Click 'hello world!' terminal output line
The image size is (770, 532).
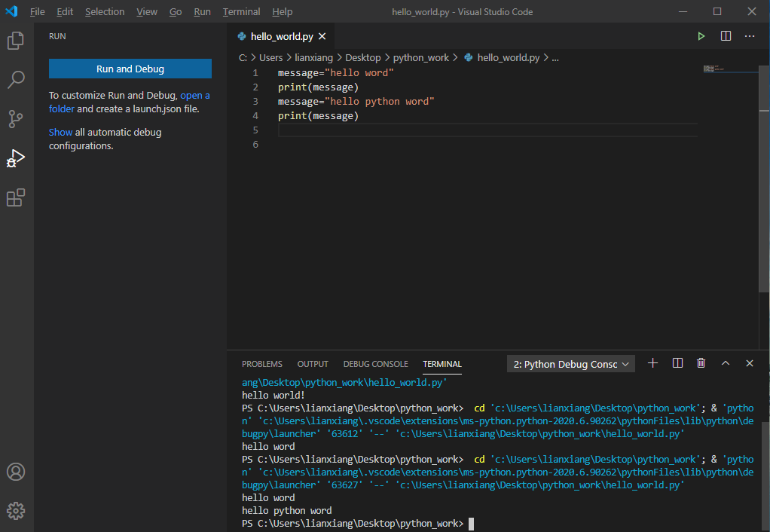point(273,395)
